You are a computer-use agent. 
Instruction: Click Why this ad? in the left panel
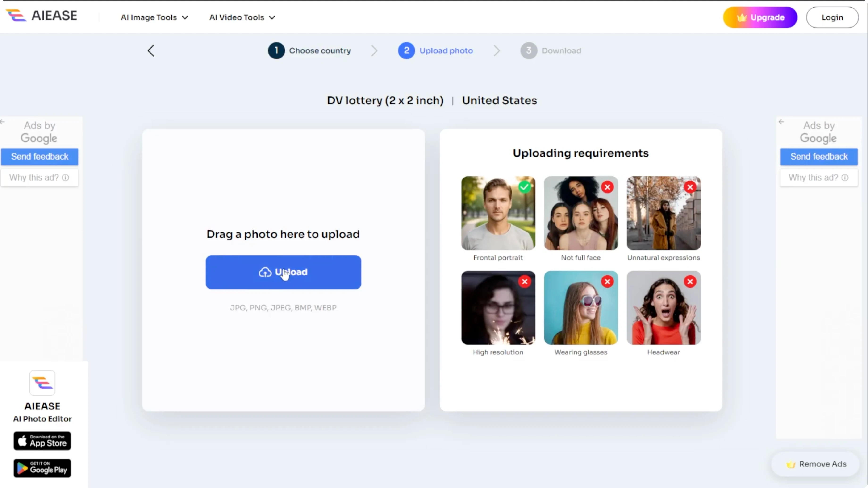click(x=39, y=178)
